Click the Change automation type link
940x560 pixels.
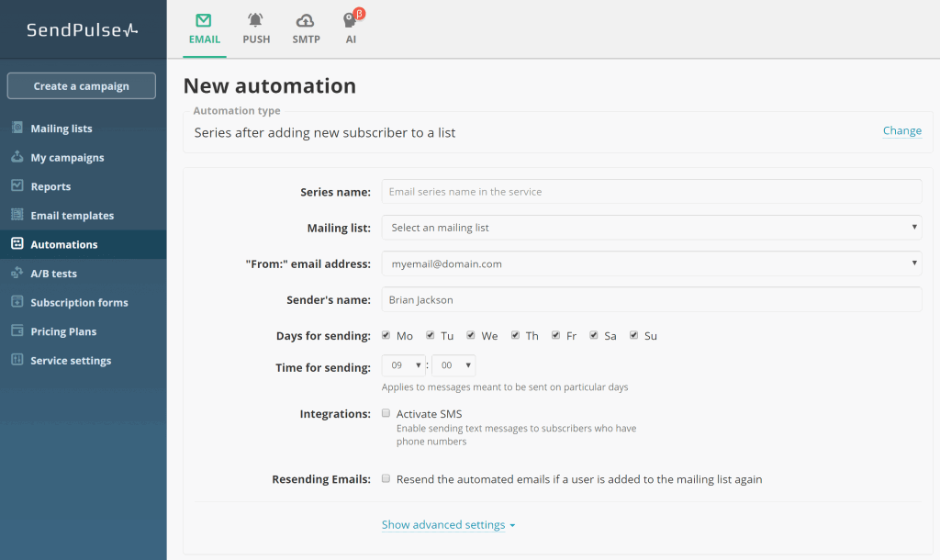[901, 130]
